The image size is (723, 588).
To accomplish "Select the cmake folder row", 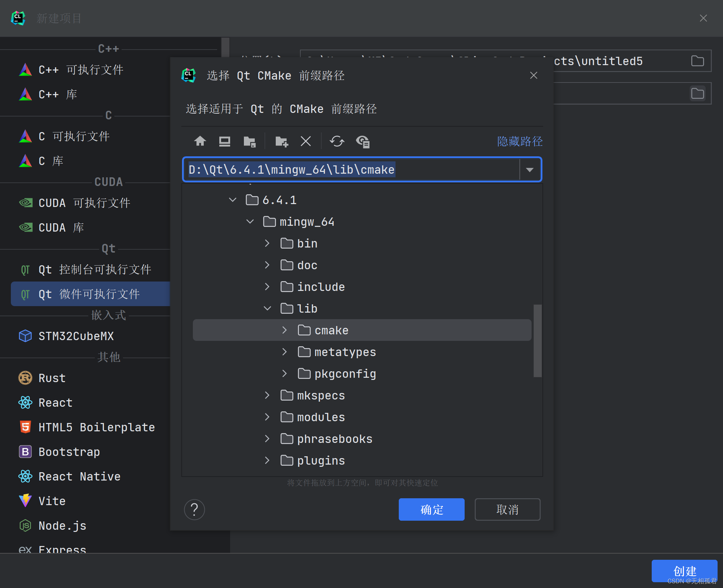I will point(362,330).
